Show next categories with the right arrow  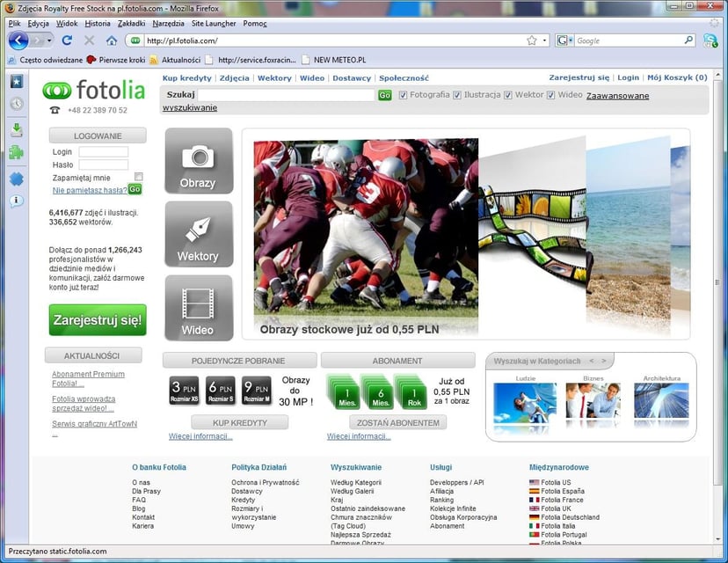pos(603,361)
